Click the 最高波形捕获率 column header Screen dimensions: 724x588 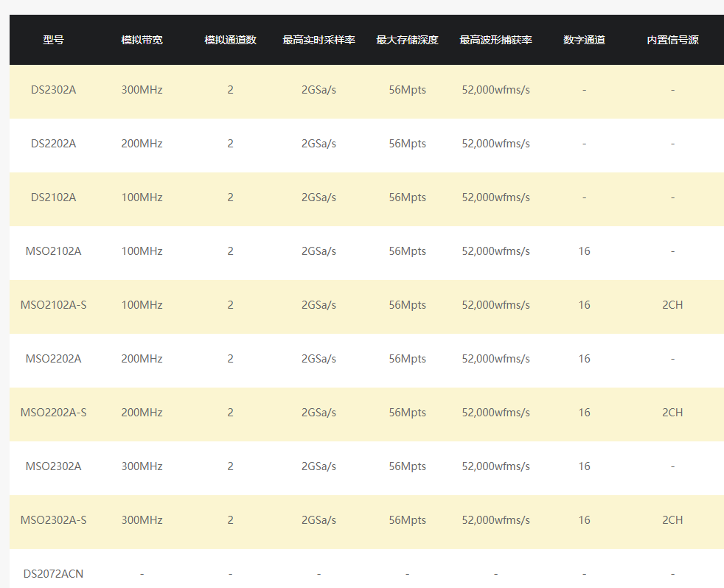(x=496, y=40)
